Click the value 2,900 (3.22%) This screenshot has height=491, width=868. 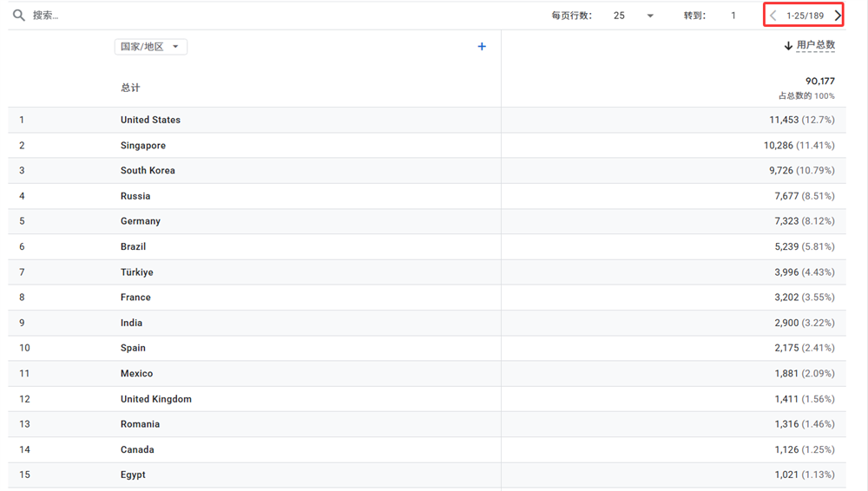805,323
